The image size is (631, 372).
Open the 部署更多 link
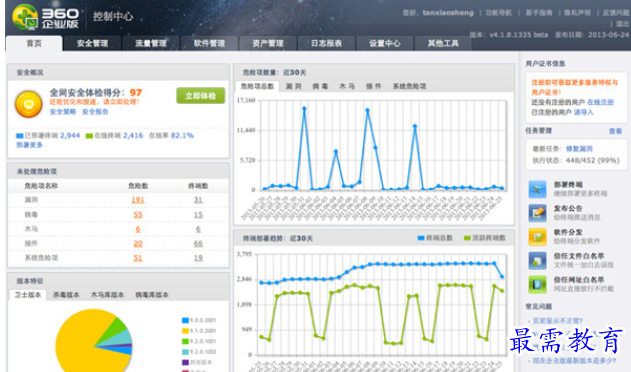pyautogui.click(x=29, y=145)
